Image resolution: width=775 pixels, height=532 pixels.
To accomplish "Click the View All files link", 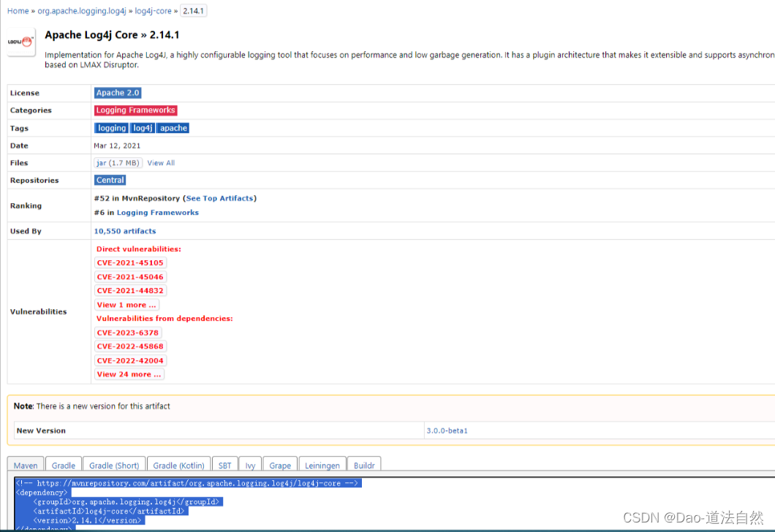I will click(x=160, y=162).
